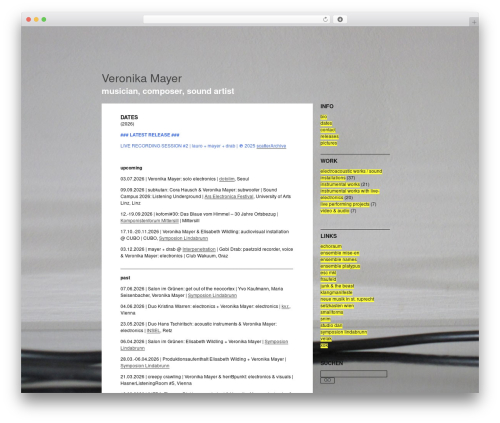Open the bio page under INFO

click(x=323, y=117)
